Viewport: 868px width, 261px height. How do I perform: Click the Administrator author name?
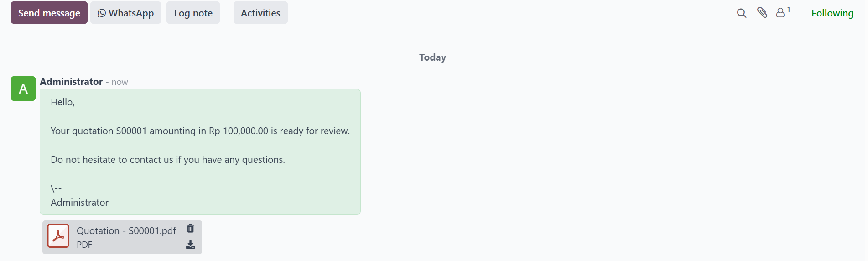point(71,82)
